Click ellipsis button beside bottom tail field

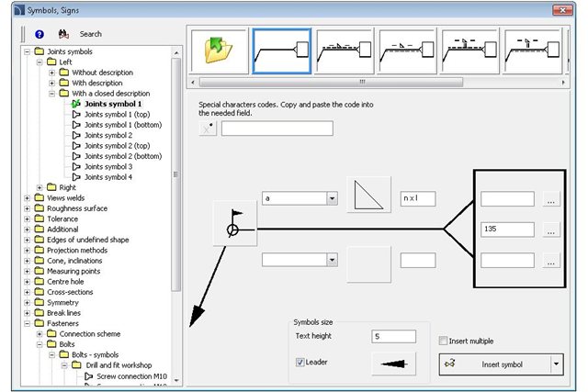551,261
